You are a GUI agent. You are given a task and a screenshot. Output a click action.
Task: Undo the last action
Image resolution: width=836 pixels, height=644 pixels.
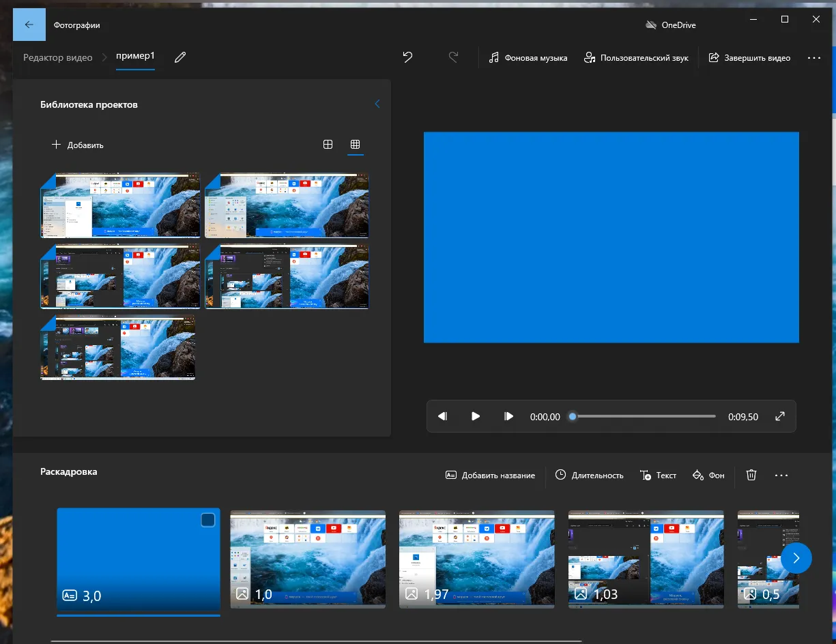click(x=407, y=57)
